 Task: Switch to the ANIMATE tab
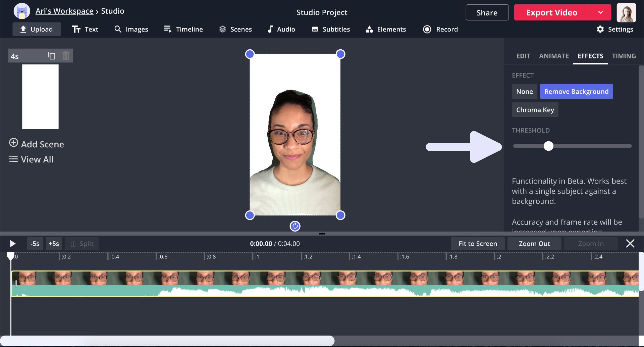coord(553,56)
